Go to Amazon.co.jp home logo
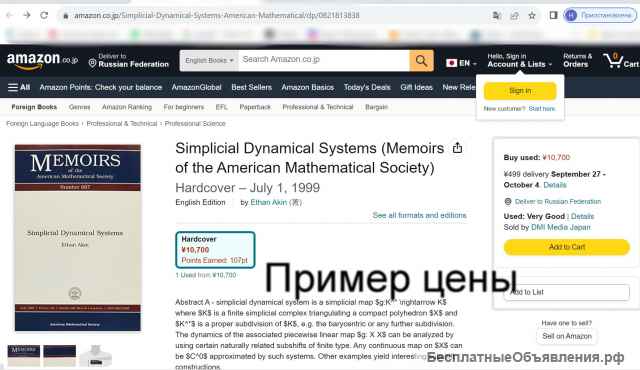The width and height of the screenshot is (640, 370). 42,60
